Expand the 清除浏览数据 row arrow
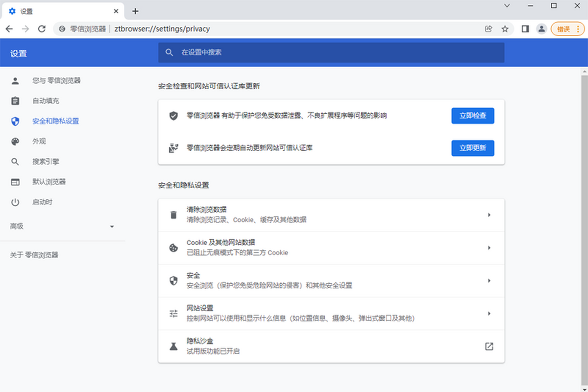The image size is (588, 392). click(x=489, y=215)
